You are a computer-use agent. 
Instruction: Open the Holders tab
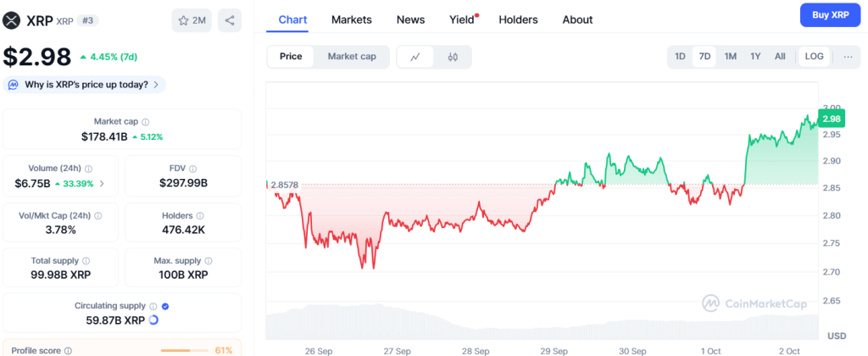[518, 19]
